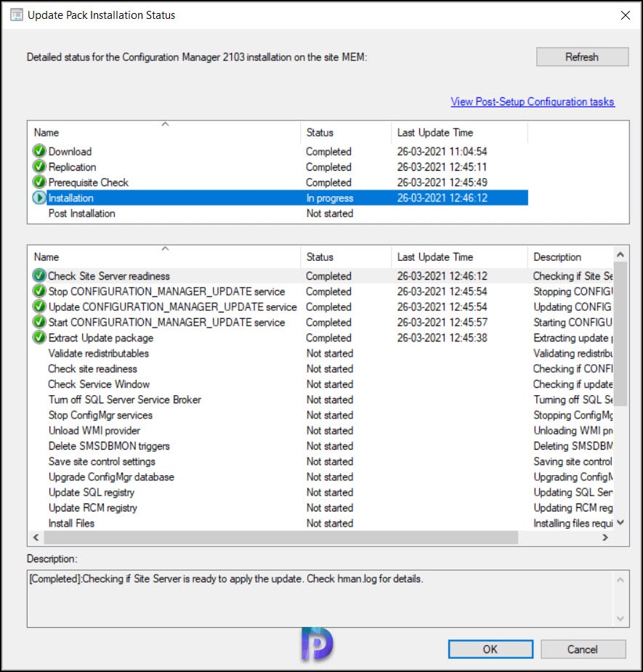Image resolution: width=643 pixels, height=672 pixels.
Task: Select the Download row
Action: pyautogui.click(x=279, y=151)
